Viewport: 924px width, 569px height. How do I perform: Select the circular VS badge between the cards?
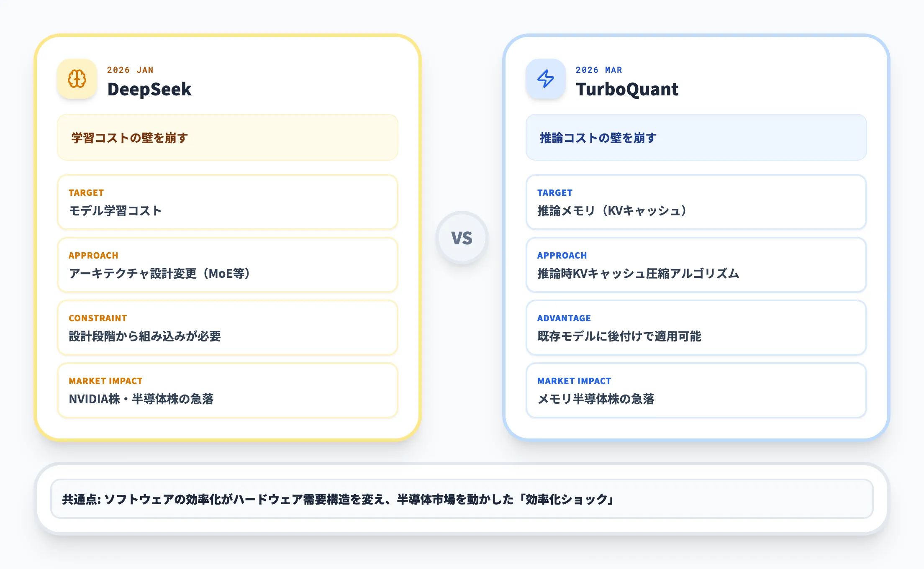462,237
